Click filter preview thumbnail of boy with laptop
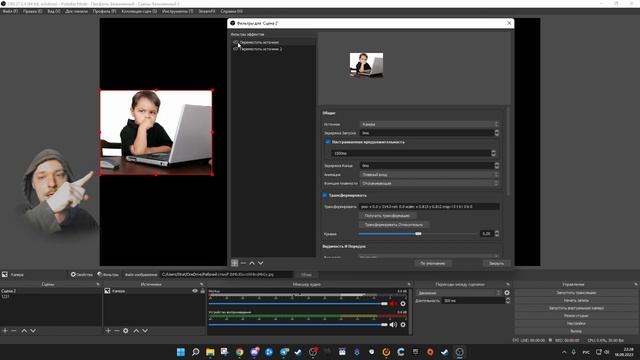This screenshot has height=360, width=640. 367,65
